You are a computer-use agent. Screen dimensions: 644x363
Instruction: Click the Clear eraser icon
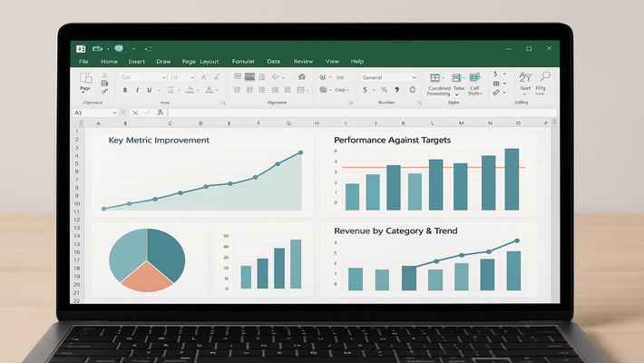[496, 93]
